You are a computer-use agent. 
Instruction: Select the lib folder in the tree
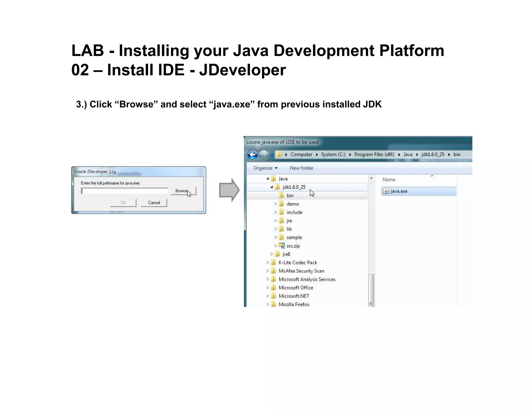pos(289,229)
